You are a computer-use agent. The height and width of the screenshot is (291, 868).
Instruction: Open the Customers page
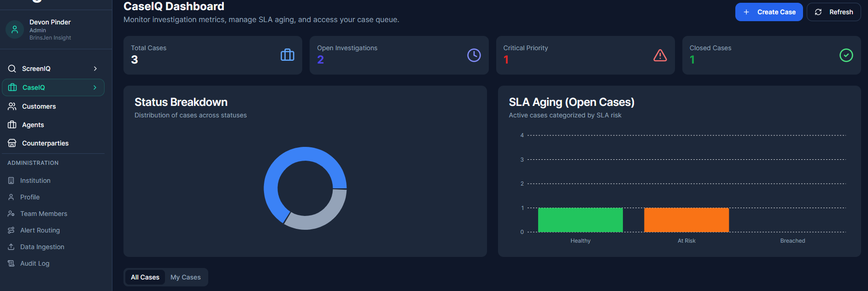tap(53, 106)
